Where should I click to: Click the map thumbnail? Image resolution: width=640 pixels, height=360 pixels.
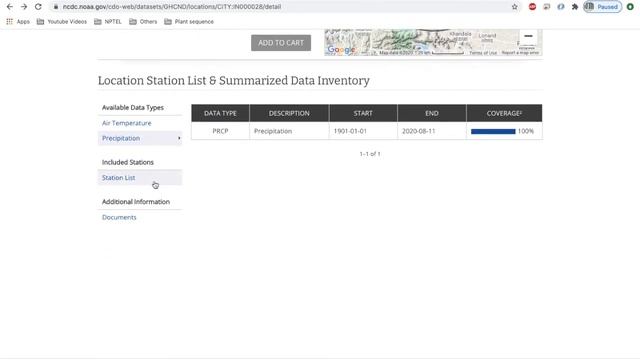[x=433, y=42]
